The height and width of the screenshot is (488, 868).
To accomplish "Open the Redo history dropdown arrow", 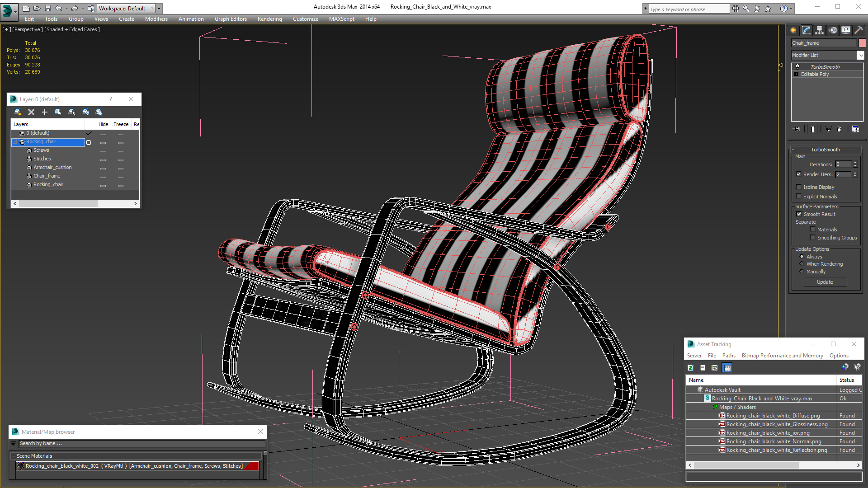I will click(82, 8).
